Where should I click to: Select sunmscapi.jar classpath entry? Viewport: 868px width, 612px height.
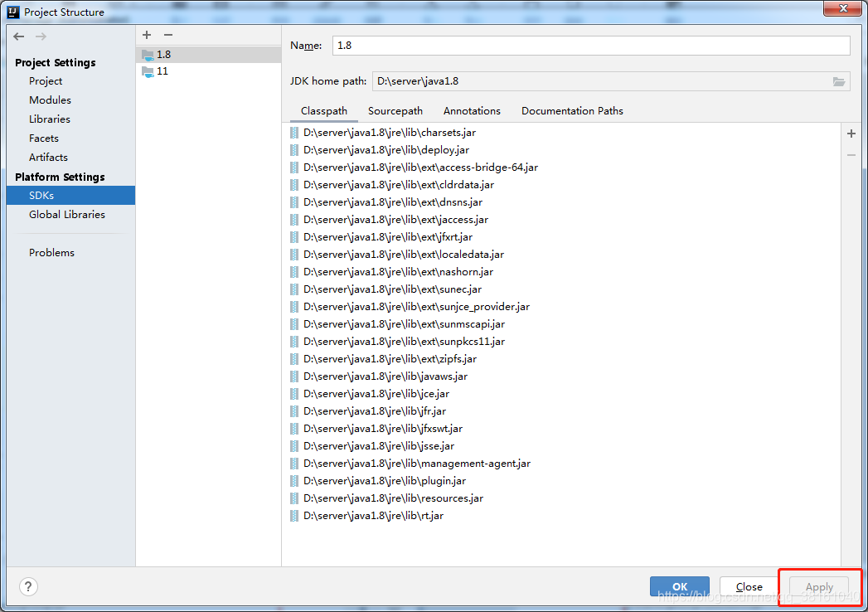(x=397, y=324)
